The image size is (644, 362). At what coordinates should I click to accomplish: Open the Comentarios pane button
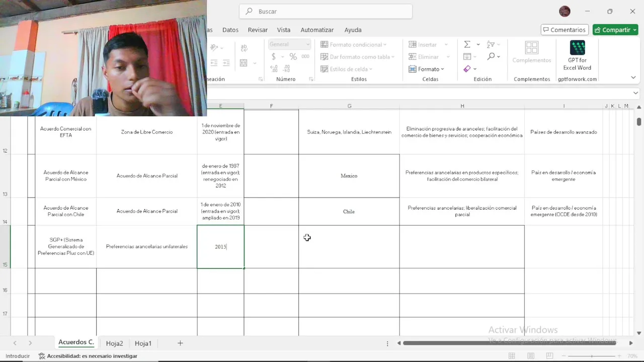click(x=565, y=30)
